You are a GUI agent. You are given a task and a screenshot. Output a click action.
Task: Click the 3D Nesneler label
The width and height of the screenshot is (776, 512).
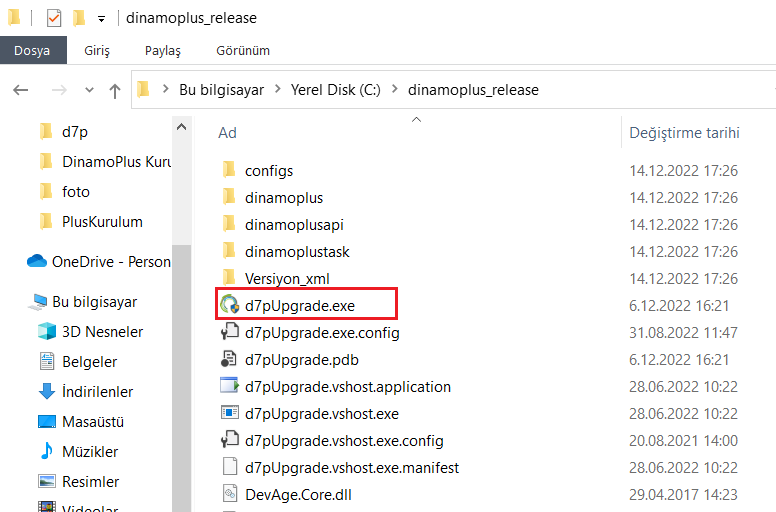(102, 331)
